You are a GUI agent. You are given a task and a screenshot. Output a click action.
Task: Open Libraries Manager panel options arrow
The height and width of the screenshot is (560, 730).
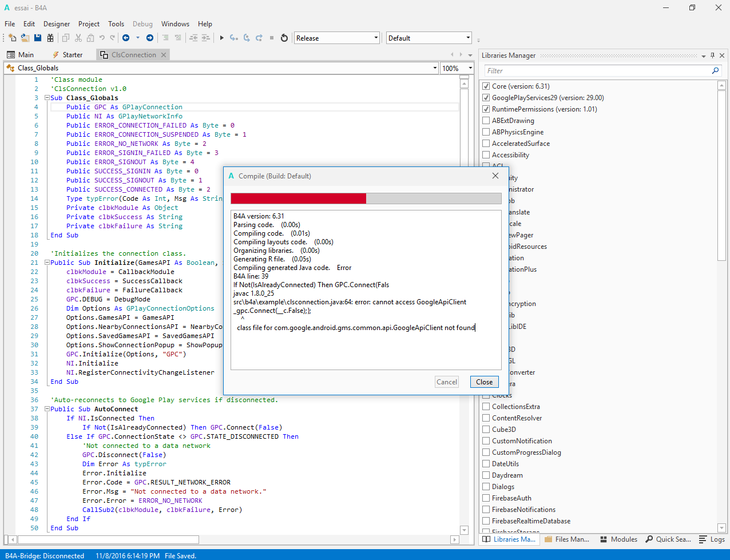point(704,55)
